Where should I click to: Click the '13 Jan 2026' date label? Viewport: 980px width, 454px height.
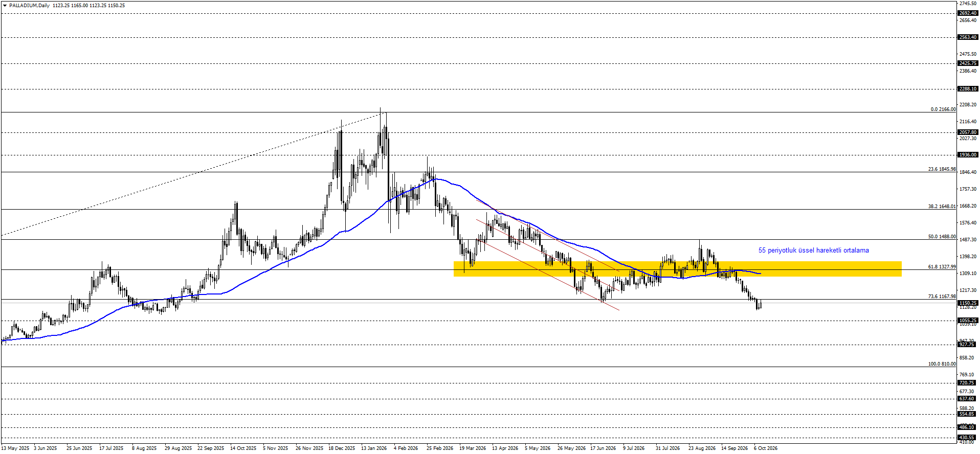tap(374, 448)
